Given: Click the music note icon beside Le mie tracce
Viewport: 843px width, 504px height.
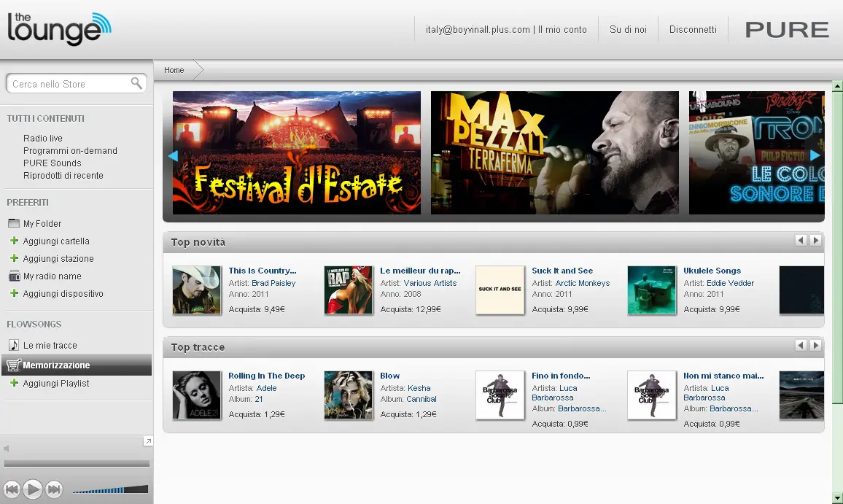Looking at the screenshot, I should pyautogui.click(x=14, y=345).
